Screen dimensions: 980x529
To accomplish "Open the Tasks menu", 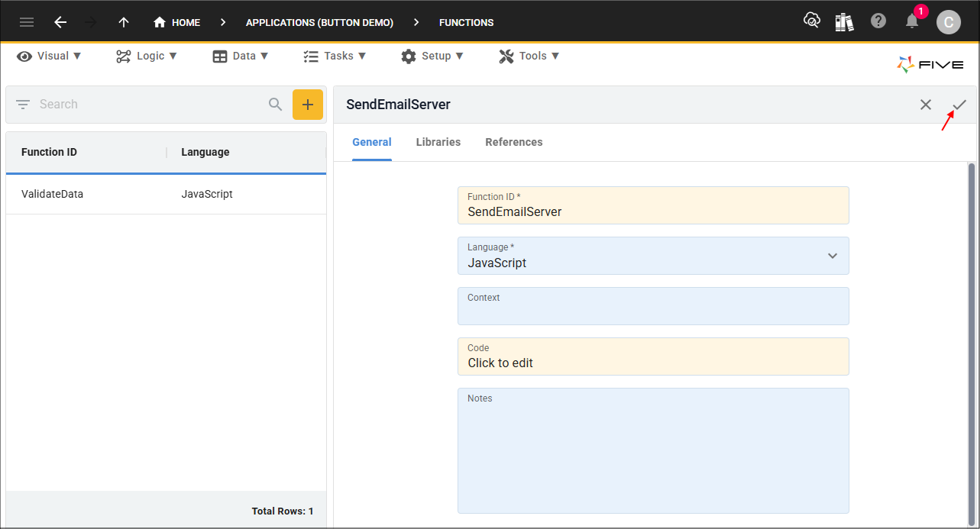I will 335,56.
